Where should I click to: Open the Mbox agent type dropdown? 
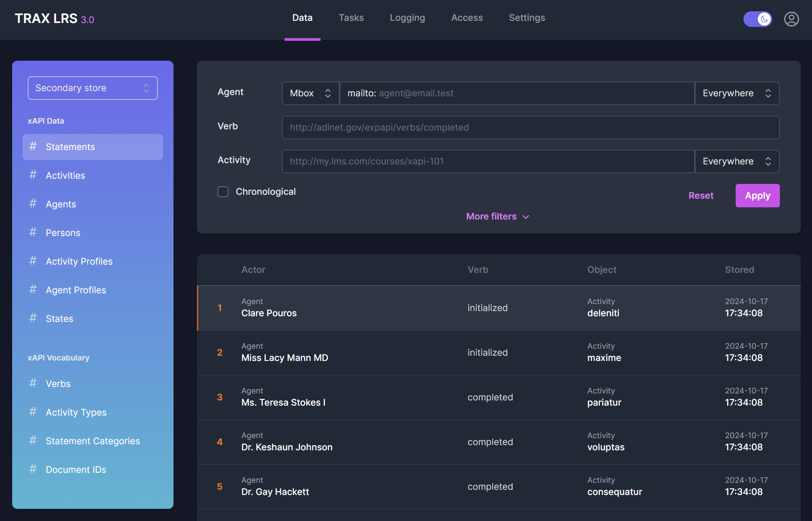[x=310, y=93]
